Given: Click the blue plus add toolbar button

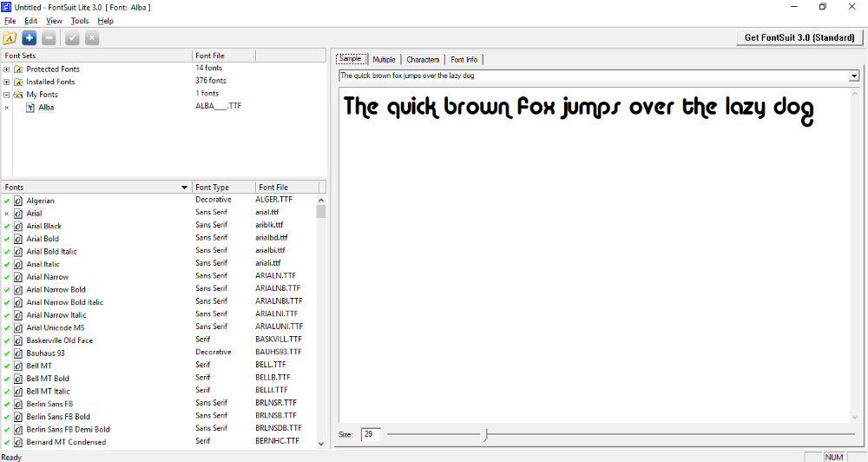Looking at the screenshot, I should point(30,38).
